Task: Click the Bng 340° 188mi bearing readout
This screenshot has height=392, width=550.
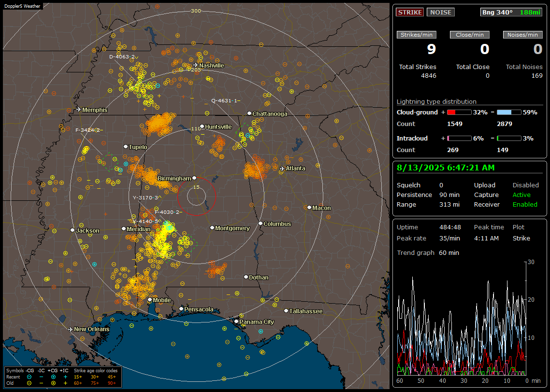Action: (511, 12)
